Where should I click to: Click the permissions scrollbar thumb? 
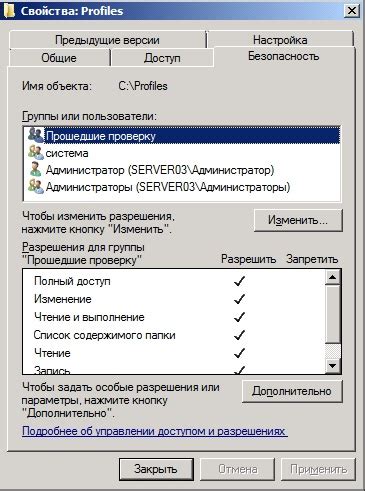click(333, 314)
